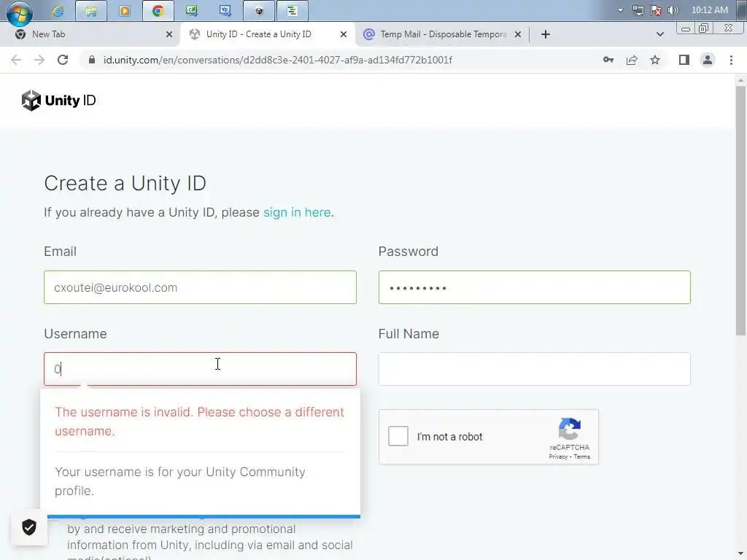
Task: Open the colored-bars taskbar app icon
Action: (292, 11)
